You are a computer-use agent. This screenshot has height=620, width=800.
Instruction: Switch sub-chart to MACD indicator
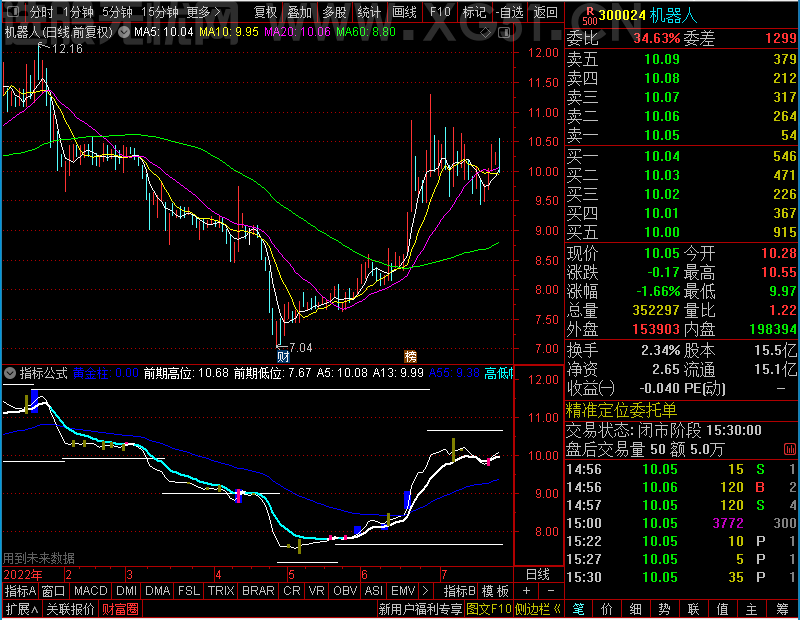(90, 591)
